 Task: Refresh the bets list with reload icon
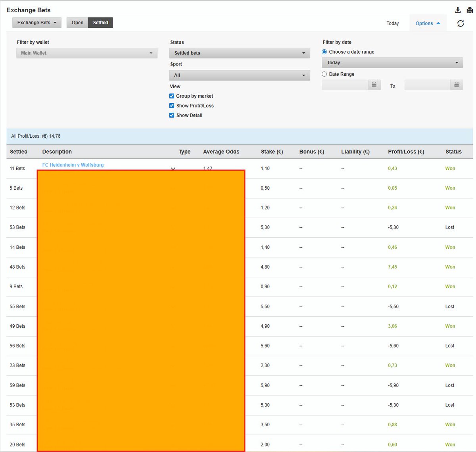tap(461, 23)
